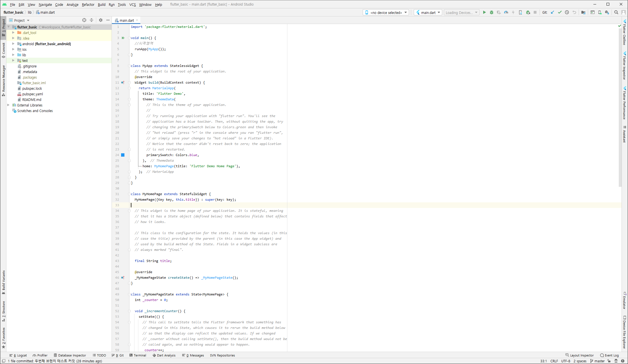Open Flutter Inspector side panel
The image size is (628, 364).
pyautogui.click(x=624, y=66)
